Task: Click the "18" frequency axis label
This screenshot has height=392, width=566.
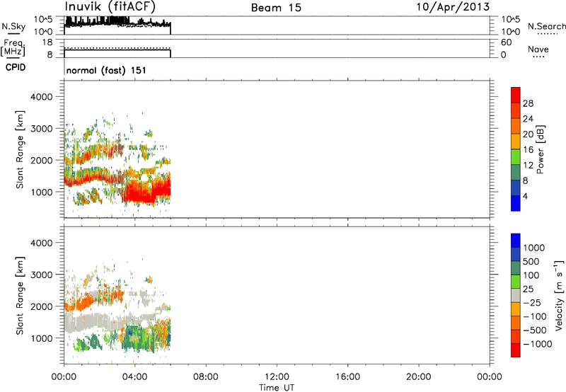Action: (x=47, y=42)
